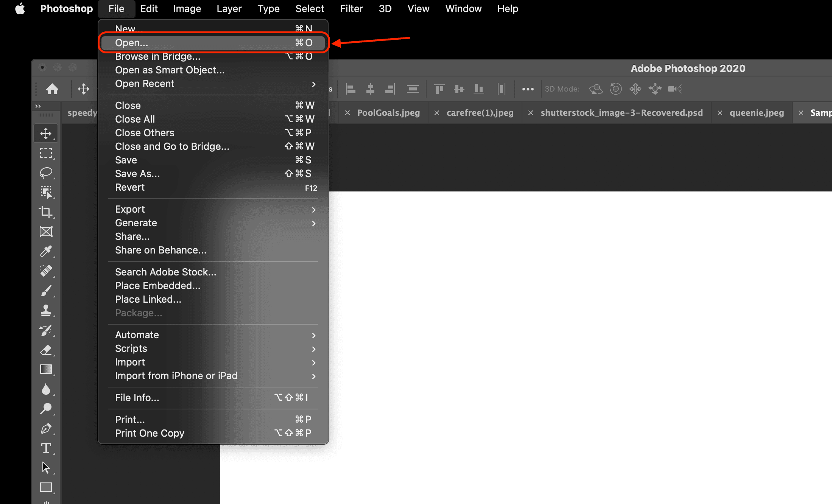832x504 pixels.
Task: Choose Close All menu item
Action: click(213, 119)
